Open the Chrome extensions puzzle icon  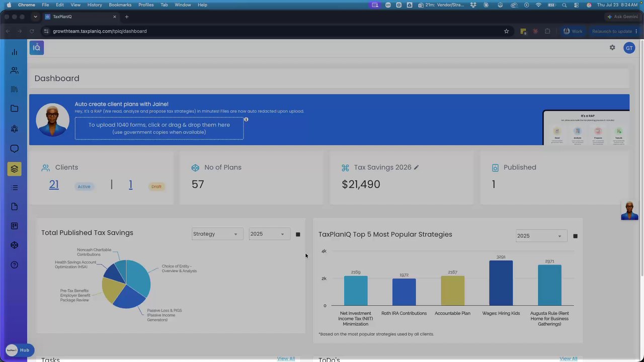547,31
